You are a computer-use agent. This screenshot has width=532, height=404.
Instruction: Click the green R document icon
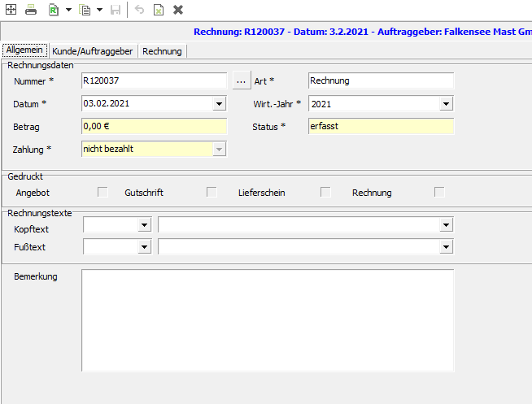(54, 10)
